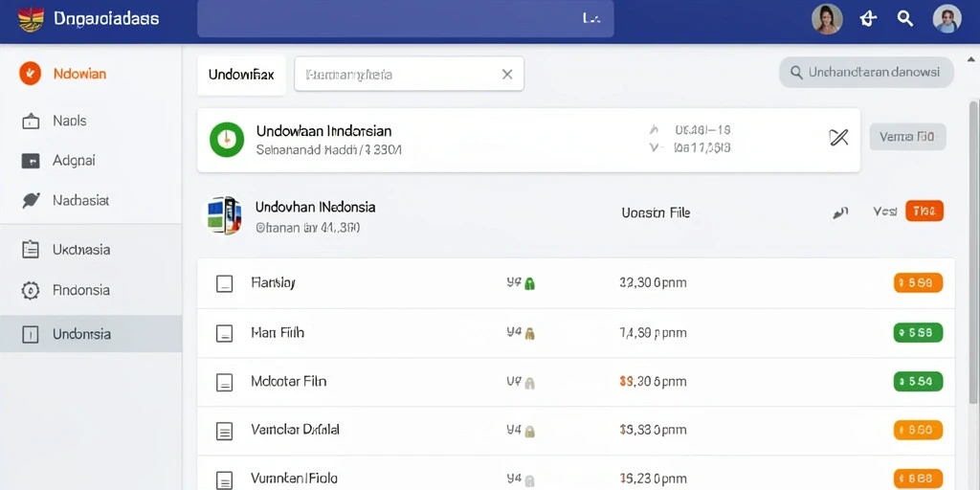Tick the Man Fith row checkbox
This screenshot has width=980, height=490.
[x=224, y=334]
